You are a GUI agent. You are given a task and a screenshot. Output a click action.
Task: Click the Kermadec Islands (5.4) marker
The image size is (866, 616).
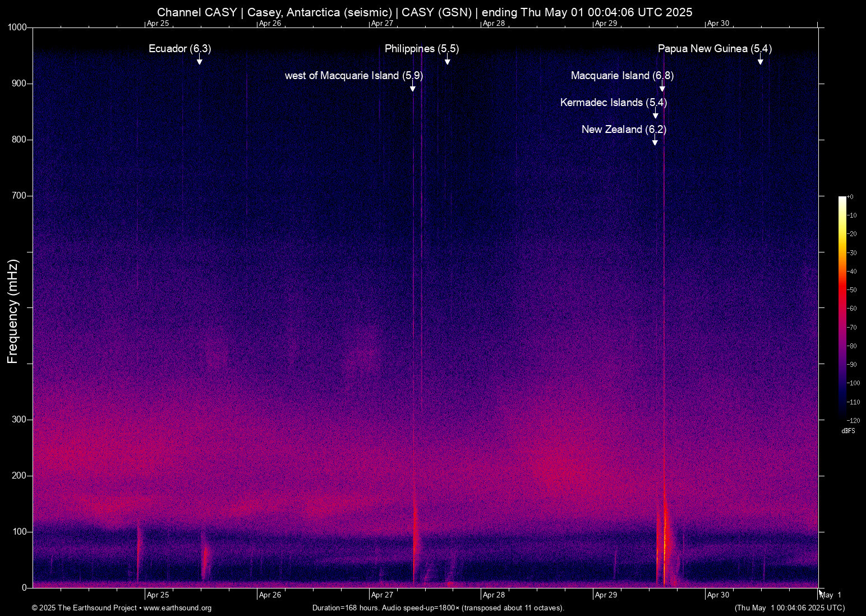[x=614, y=103]
